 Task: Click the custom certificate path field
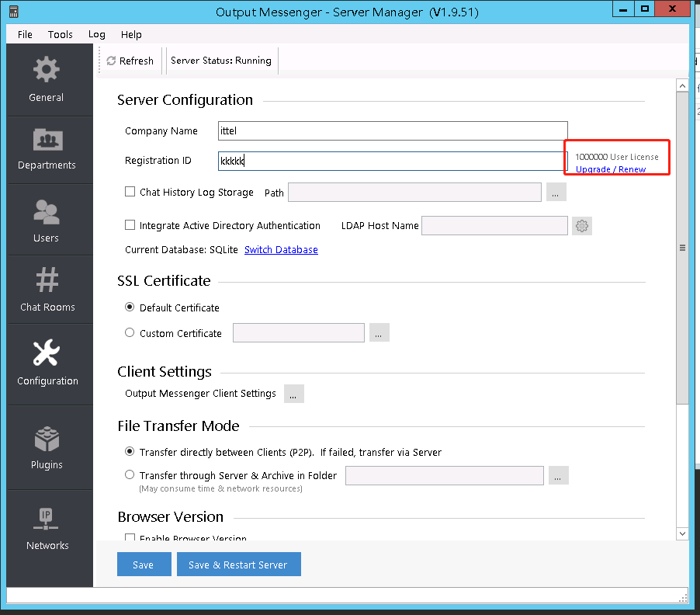pyautogui.click(x=299, y=332)
